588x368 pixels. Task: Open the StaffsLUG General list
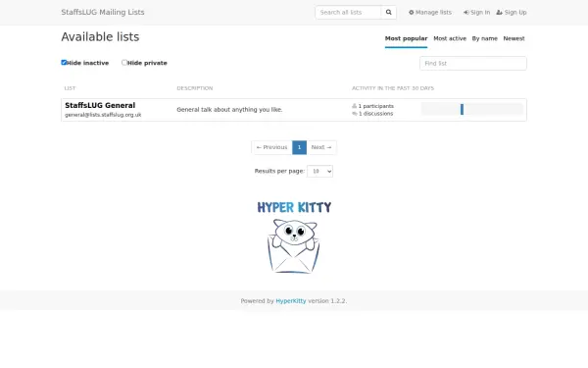[100, 106]
